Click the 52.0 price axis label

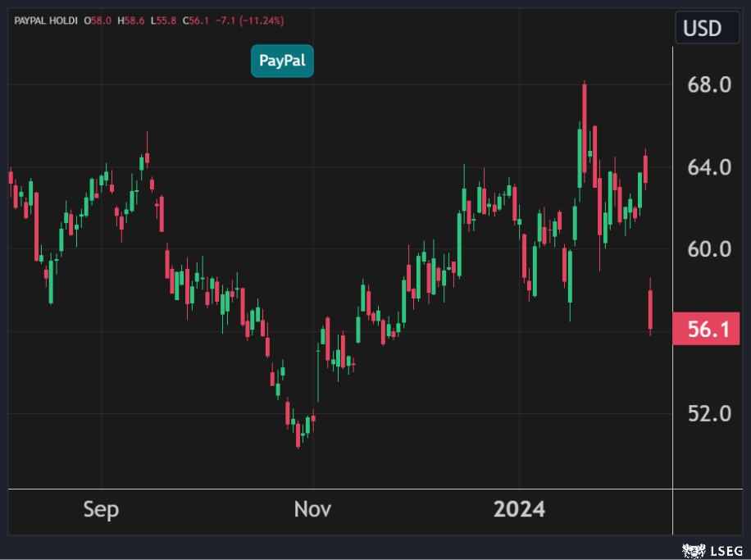click(708, 413)
